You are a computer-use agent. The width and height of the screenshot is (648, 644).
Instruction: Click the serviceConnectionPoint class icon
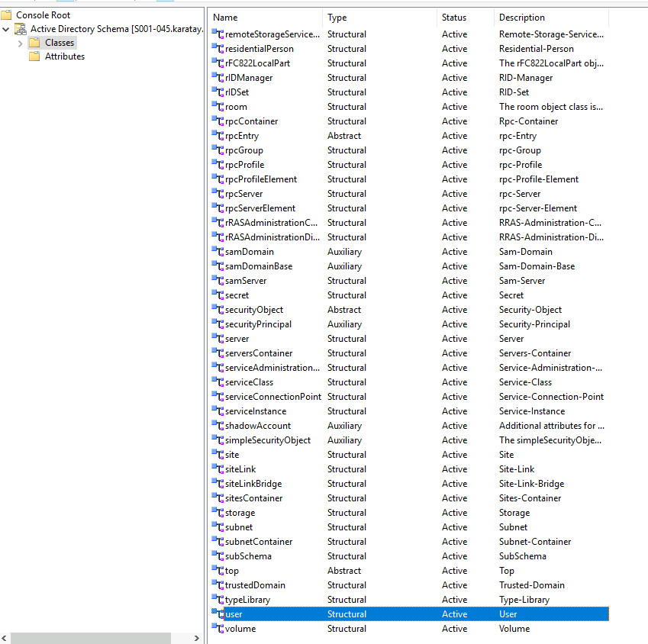[218, 396]
